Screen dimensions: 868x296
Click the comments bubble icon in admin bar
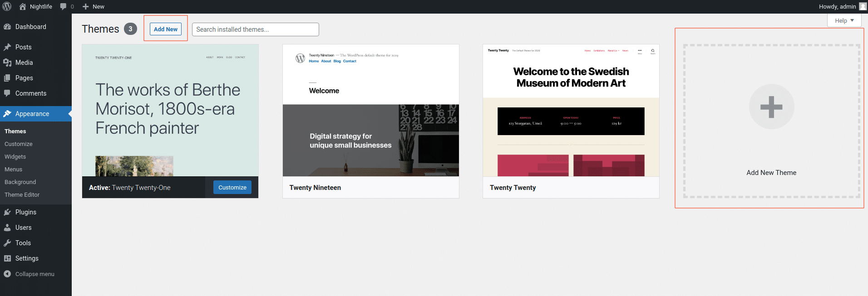tap(63, 6)
